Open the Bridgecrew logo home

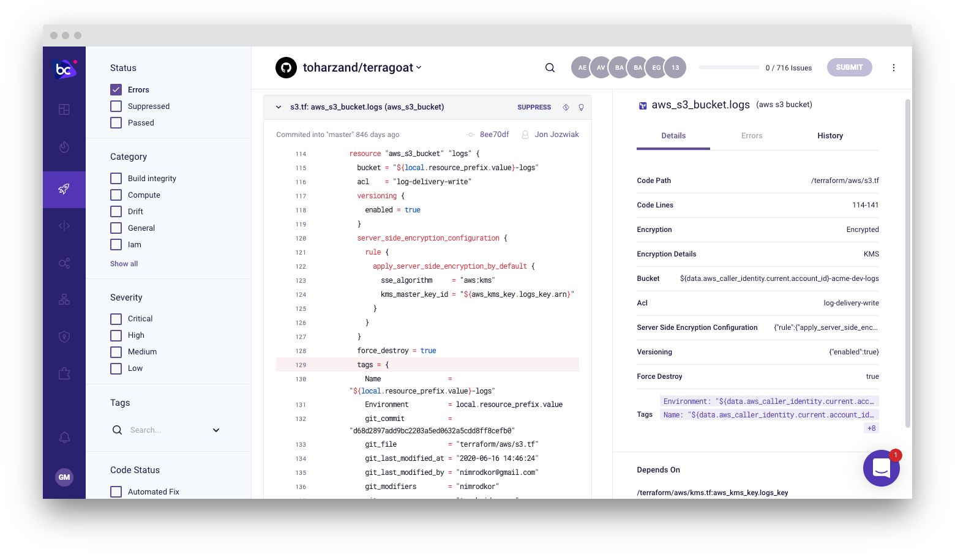point(64,69)
